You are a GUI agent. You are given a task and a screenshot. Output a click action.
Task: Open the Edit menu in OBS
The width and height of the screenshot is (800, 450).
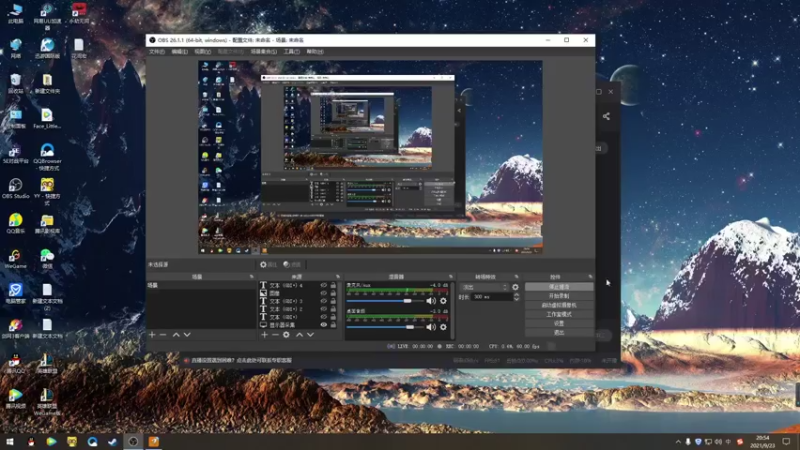(x=180, y=52)
